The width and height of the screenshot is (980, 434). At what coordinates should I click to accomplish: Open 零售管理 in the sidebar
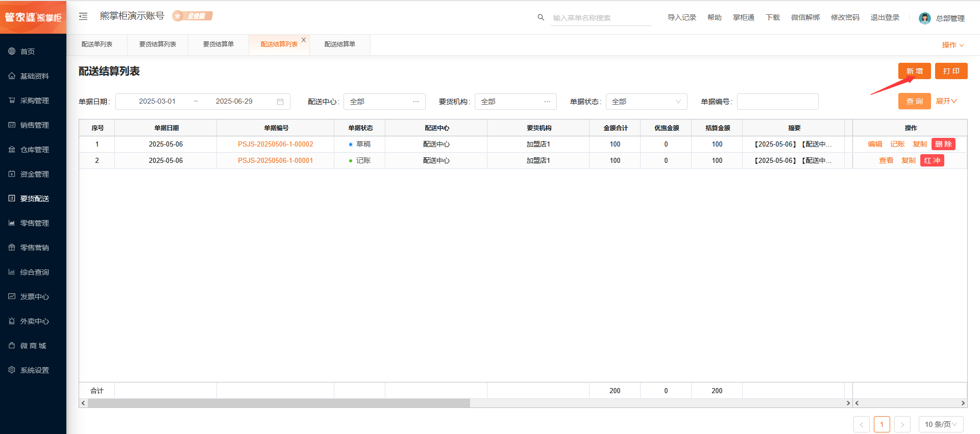[x=33, y=223]
